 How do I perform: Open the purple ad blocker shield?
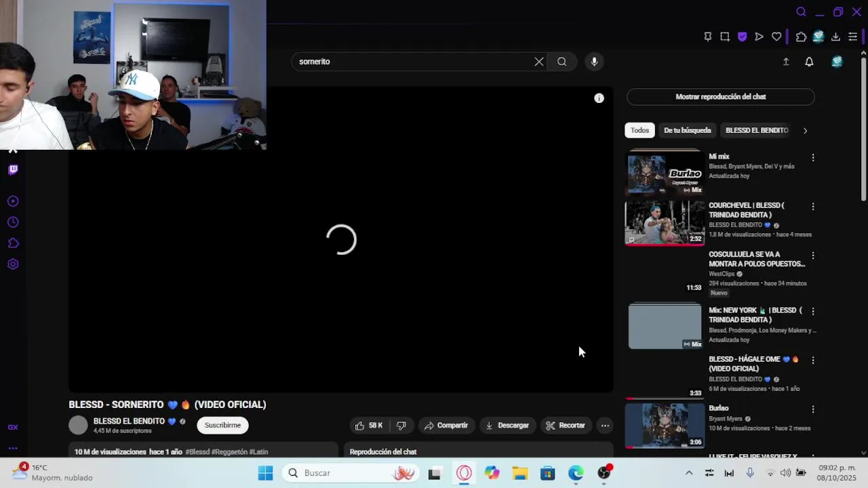click(743, 37)
